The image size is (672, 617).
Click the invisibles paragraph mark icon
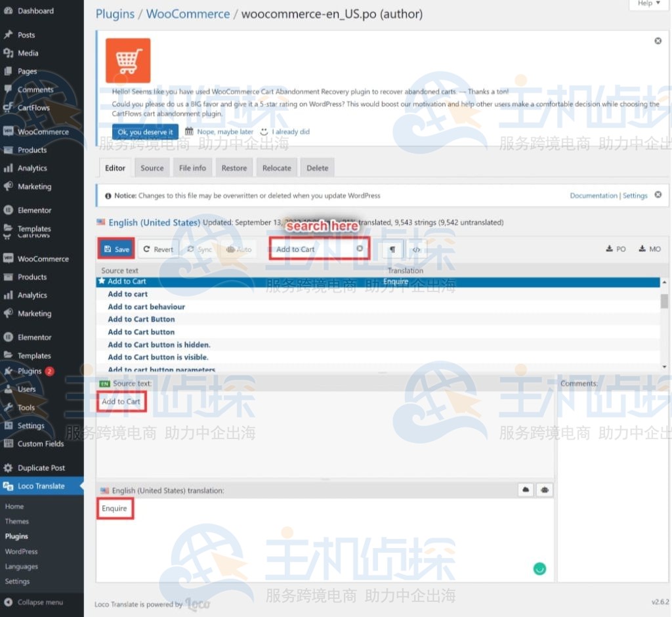tap(392, 249)
